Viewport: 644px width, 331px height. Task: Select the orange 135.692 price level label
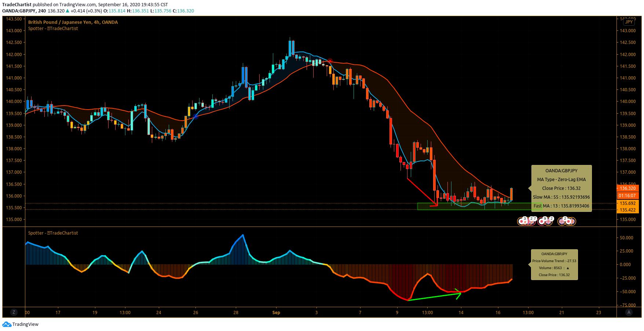(x=627, y=203)
